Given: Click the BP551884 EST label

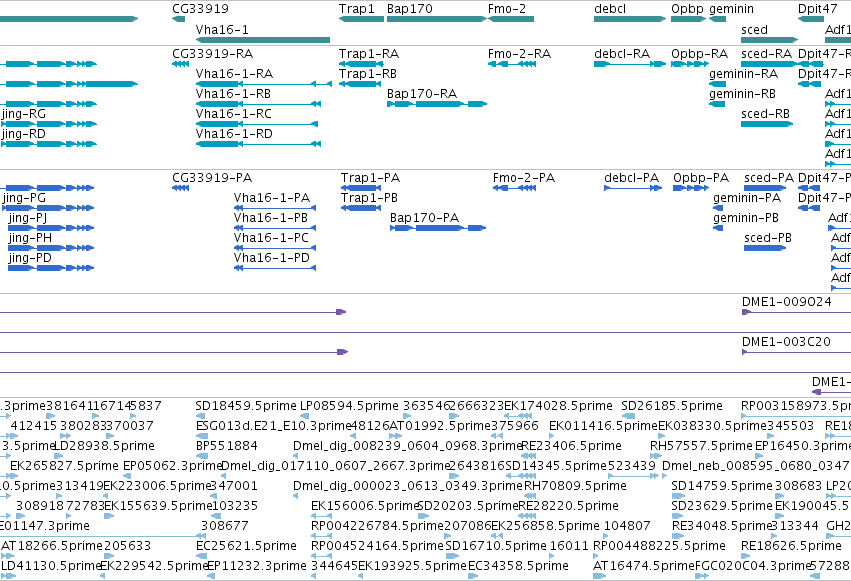Looking at the screenshot, I should coord(227,446).
